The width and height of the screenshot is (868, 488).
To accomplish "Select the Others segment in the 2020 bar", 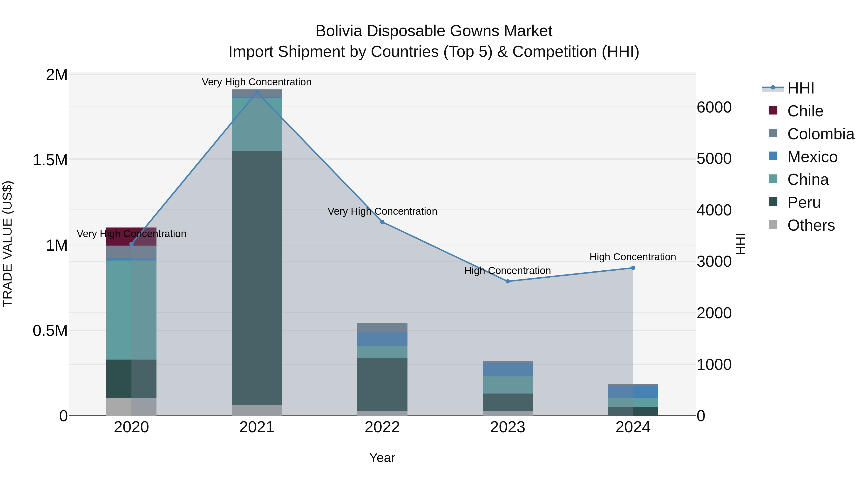I will [131, 407].
